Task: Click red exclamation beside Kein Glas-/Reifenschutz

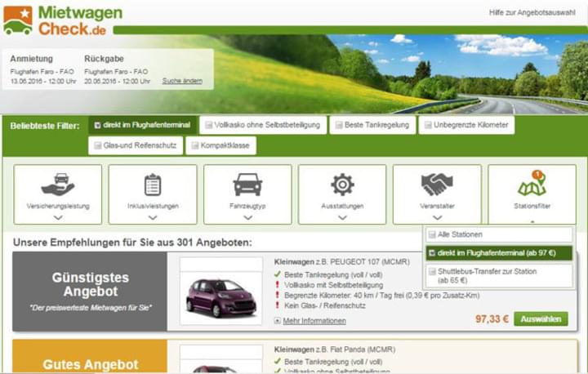Action: pyautogui.click(x=278, y=305)
